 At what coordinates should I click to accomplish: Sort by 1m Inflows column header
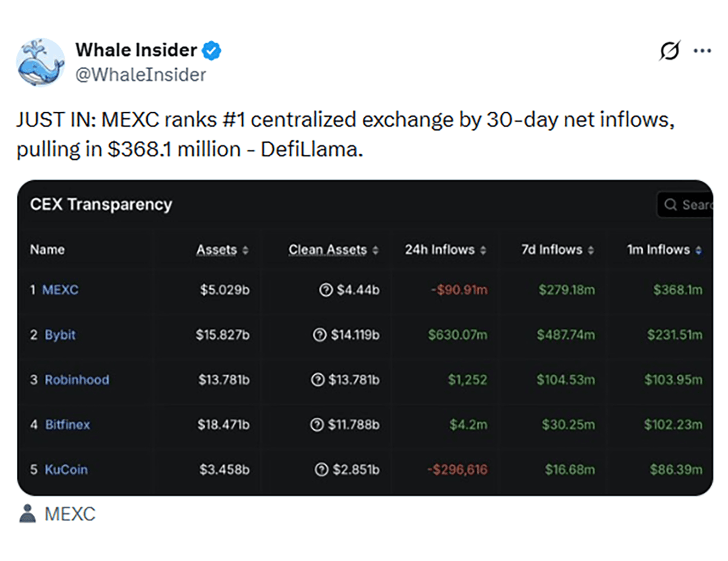tap(664, 250)
